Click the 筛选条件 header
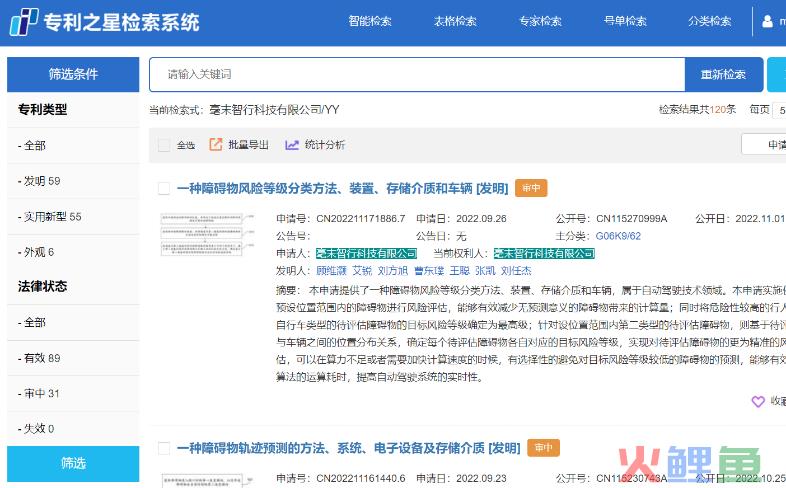 (73, 74)
